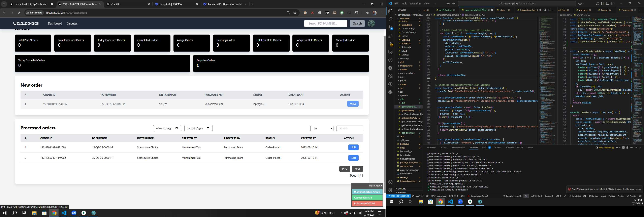Toggle Go Live server in status bar

point(593,196)
